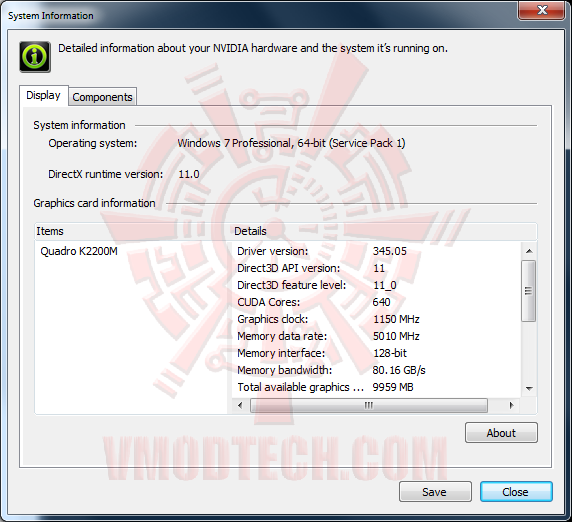Viewport: 572px width, 522px height.
Task: Click the 5010 MHz value
Action: click(396, 336)
